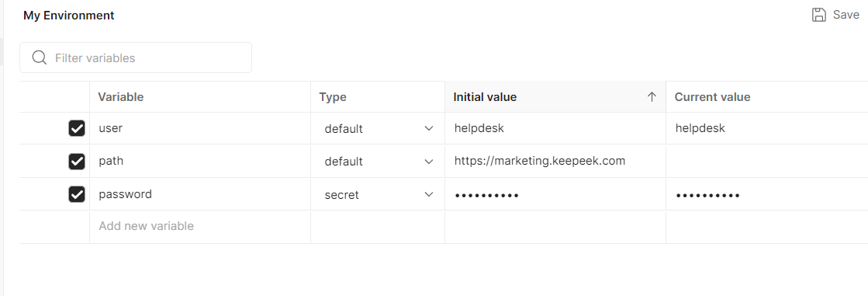Image resolution: width=868 pixels, height=296 pixels.
Task: Uncheck the user variable checkbox
Action: click(x=76, y=129)
